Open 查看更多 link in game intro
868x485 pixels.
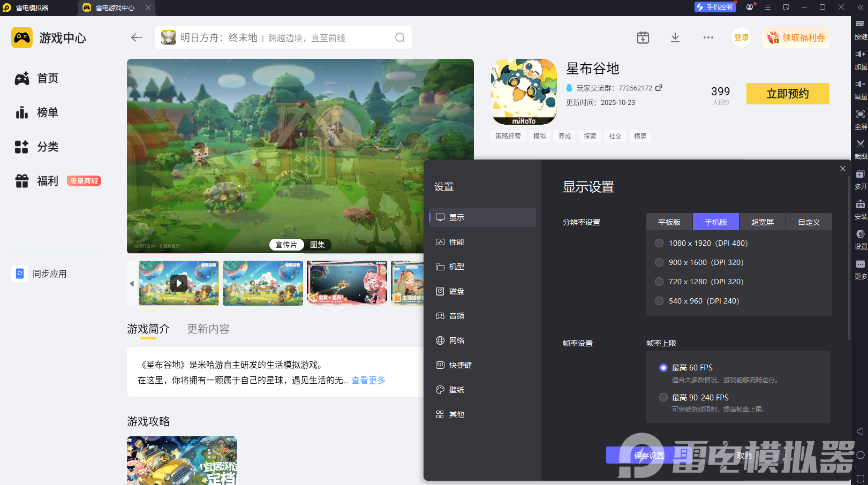[368, 380]
